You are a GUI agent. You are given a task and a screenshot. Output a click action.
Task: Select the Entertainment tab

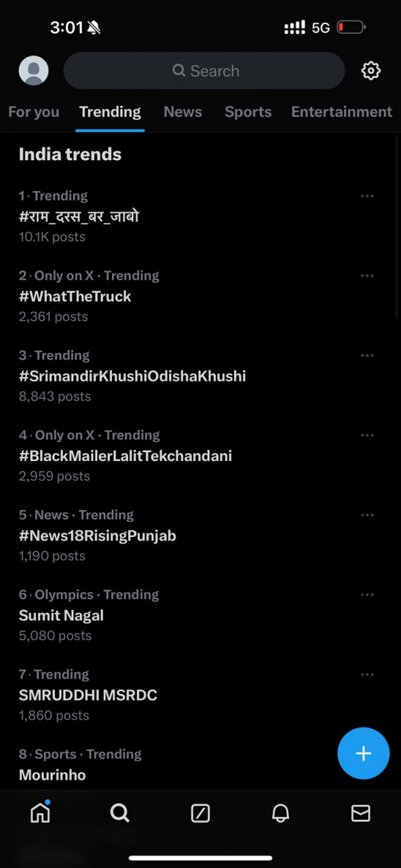click(342, 111)
